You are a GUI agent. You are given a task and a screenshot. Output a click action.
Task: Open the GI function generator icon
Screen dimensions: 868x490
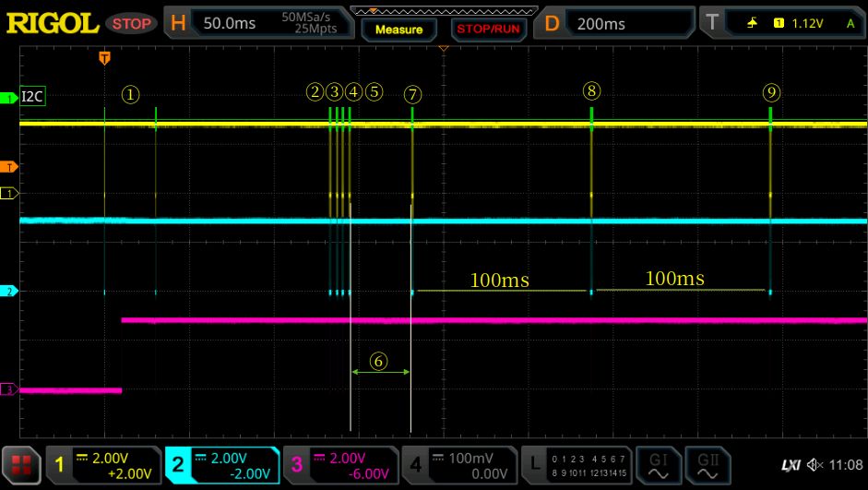tap(659, 464)
